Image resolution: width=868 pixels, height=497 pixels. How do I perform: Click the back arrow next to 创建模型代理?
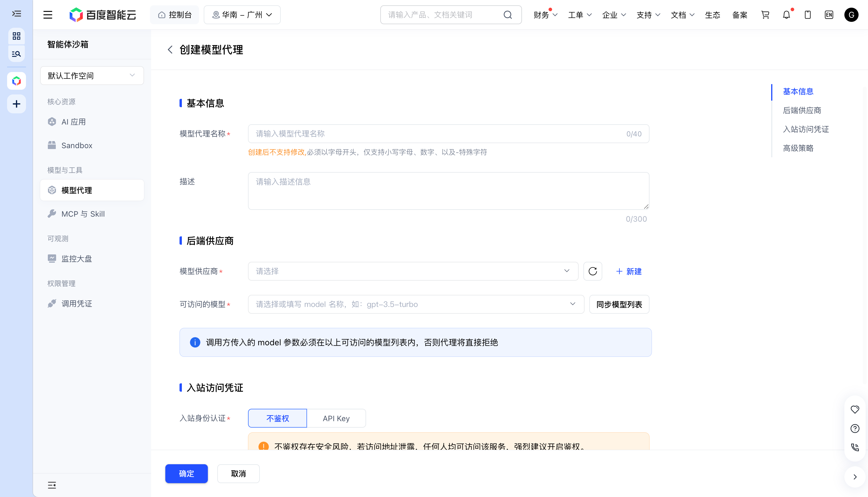pos(170,50)
